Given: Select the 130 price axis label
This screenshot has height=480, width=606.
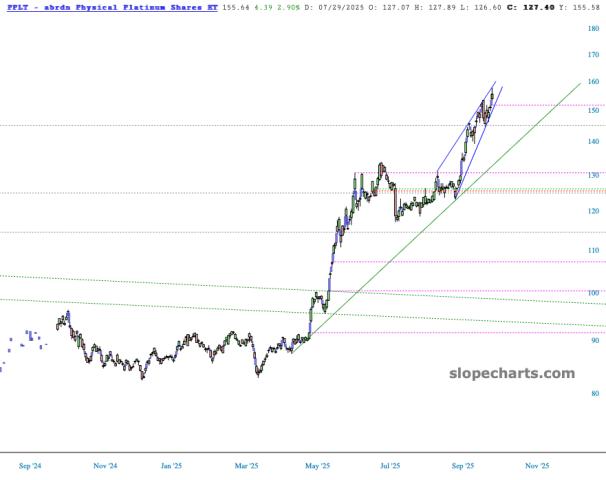Looking at the screenshot, I should pyautogui.click(x=593, y=175).
